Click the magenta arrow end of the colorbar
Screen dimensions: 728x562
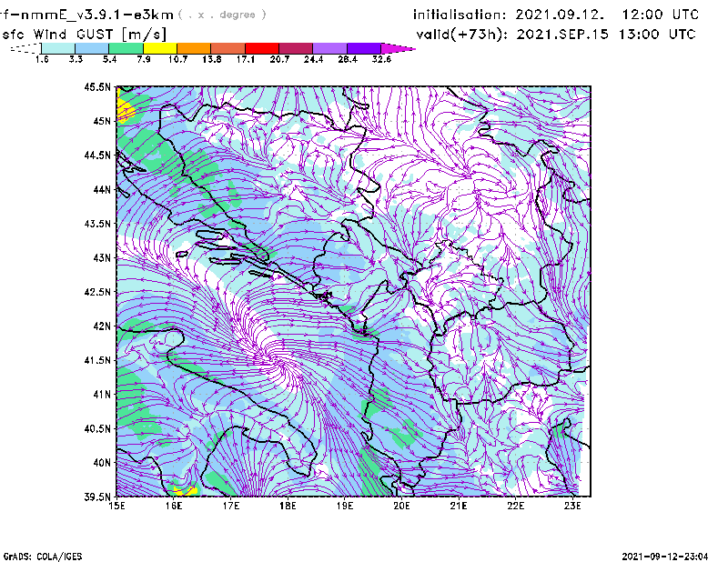[x=398, y=48]
